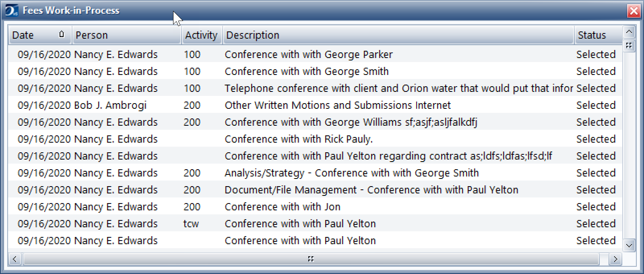Select the Bob J. Ambrogi row
644x274 pixels.
point(316,105)
